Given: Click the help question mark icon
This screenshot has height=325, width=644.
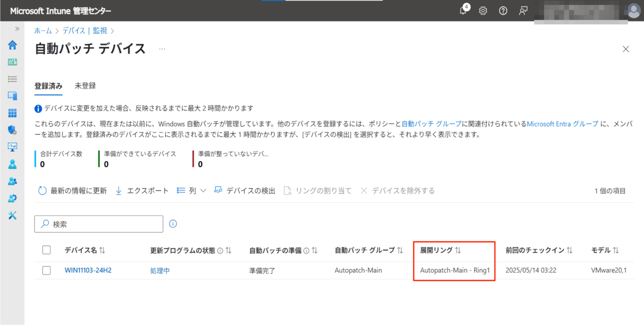Looking at the screenshot, I should coord(503,11).
